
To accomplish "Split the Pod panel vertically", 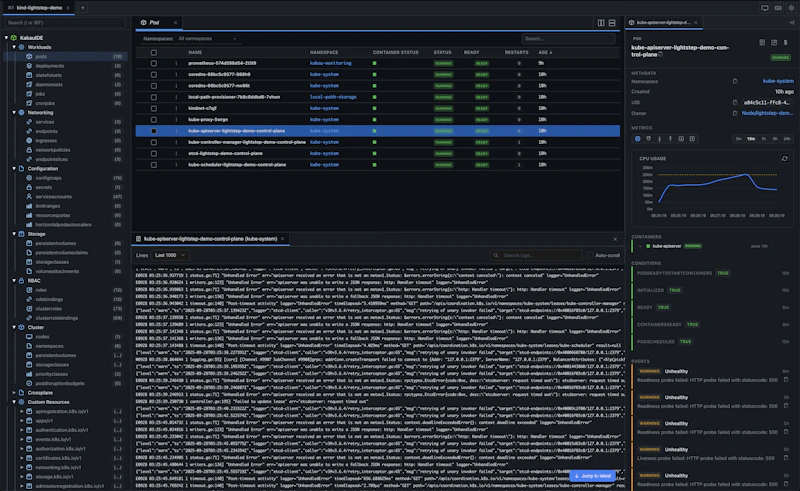I will point(601,22).
